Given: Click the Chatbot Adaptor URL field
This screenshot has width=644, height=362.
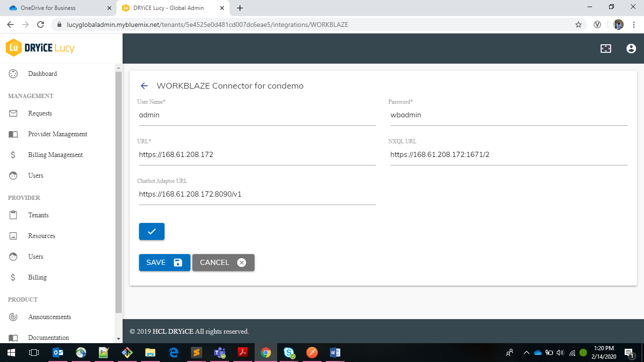Looking at the screenshot, I should [257, 194].
